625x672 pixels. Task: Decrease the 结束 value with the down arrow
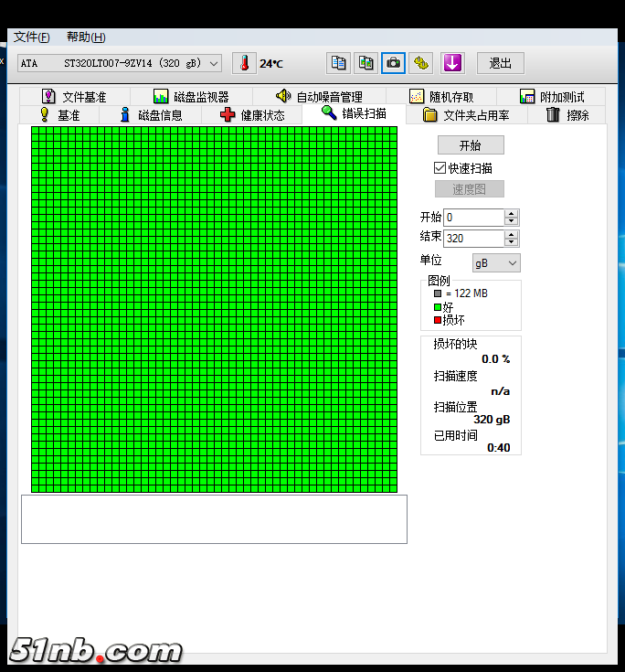(511, 242)
